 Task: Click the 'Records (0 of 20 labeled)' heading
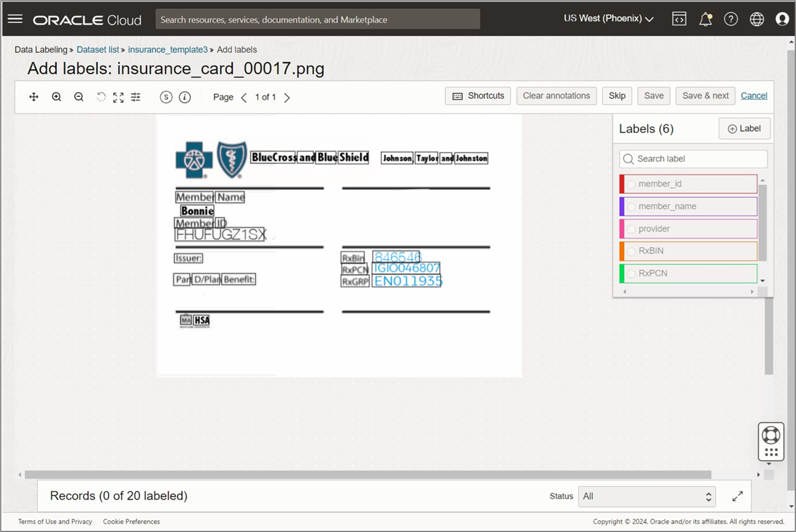pos(119,496)
